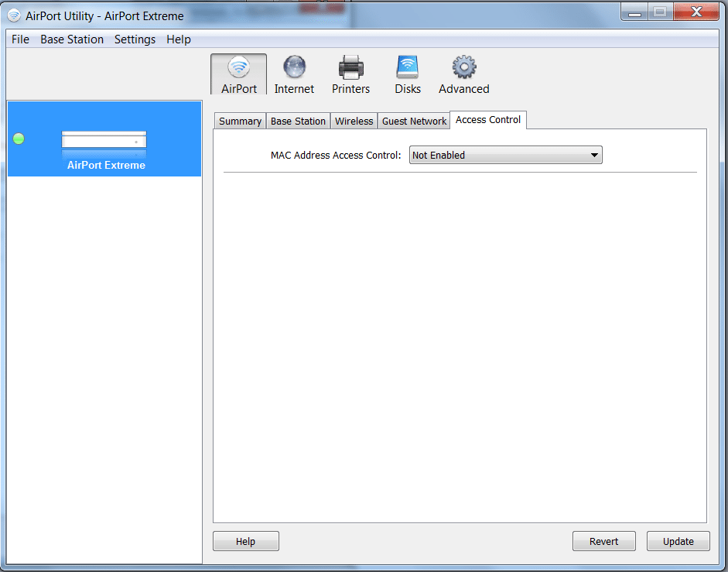Click the green status indicator light
Screen dimensions: 728x572
[x=19, y=139]
